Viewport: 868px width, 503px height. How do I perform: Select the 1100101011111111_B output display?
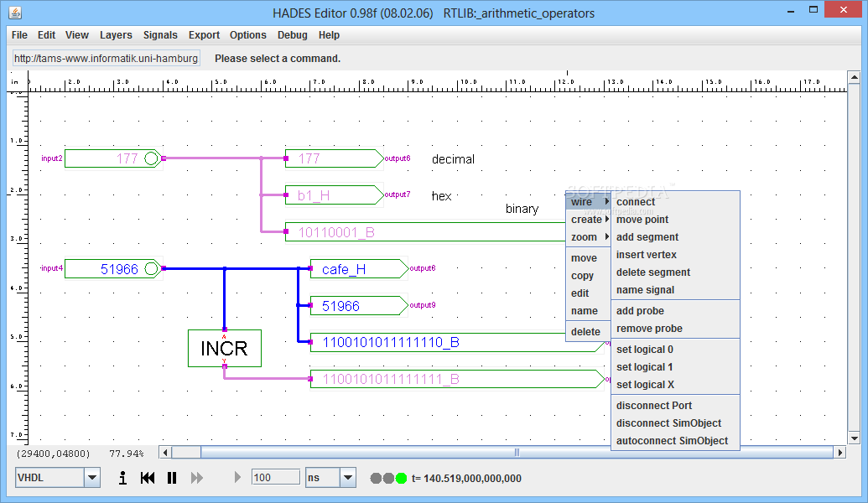(457, 379)
